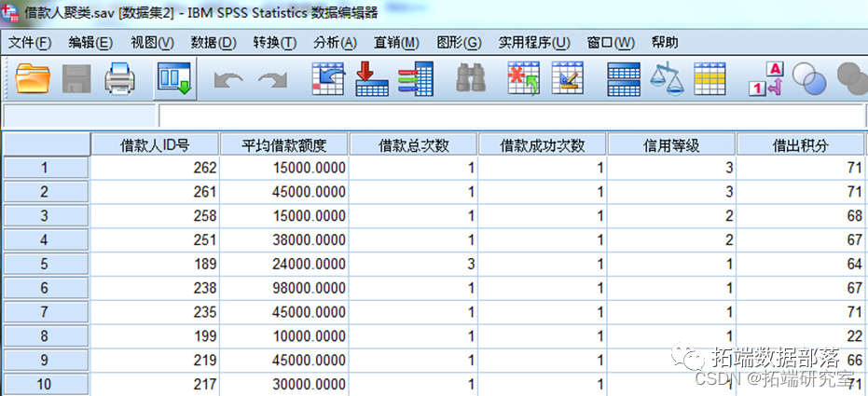Screen dimensions: 868x396
Task: Select the 借款成功次数 column header
Action: coord(543,144)
